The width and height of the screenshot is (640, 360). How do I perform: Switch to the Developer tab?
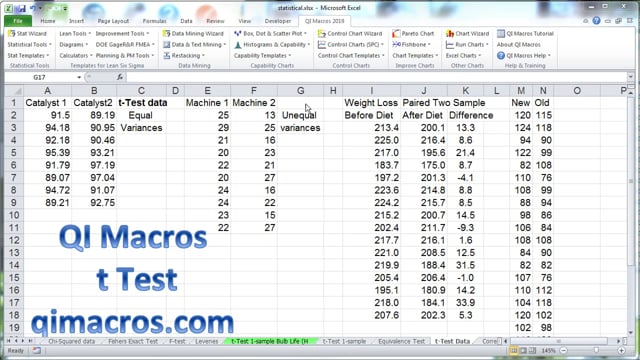click(278, 21)
